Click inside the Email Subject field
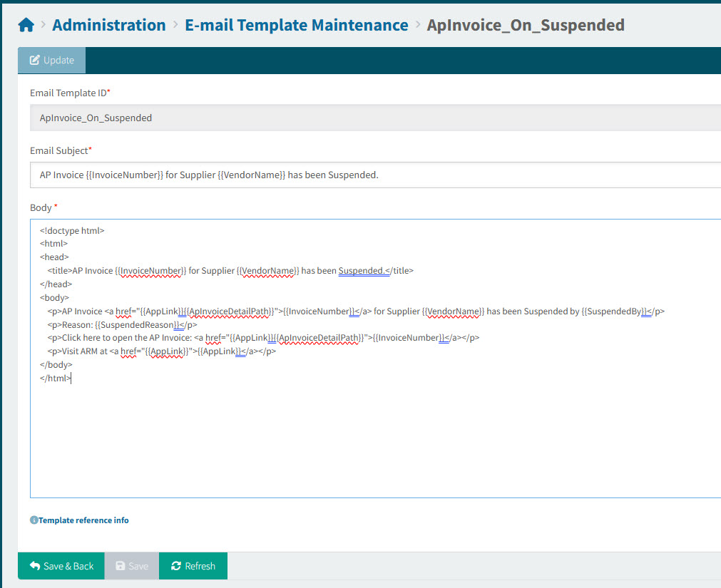721x588 pixels. tap(285, 175)
